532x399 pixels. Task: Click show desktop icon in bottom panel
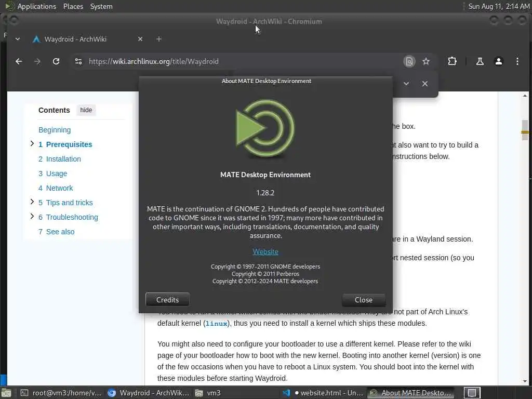tap(6, 393)
